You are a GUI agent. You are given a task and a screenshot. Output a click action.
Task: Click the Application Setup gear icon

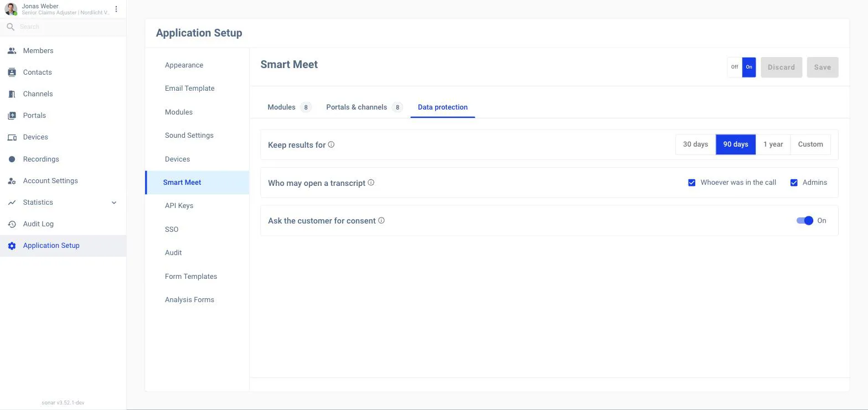tap(12, 246)
